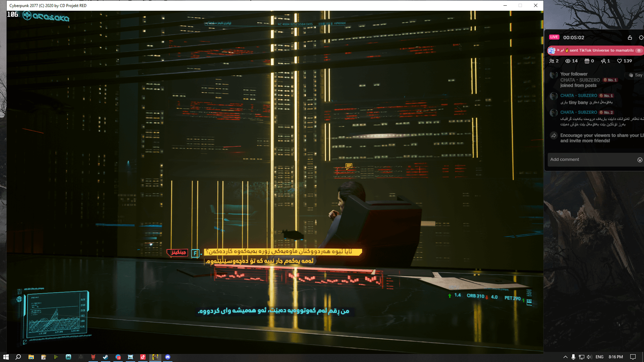644x362 pixels.
Task: Click the invite-friend icon showing 1
Action: click(604, 61)
